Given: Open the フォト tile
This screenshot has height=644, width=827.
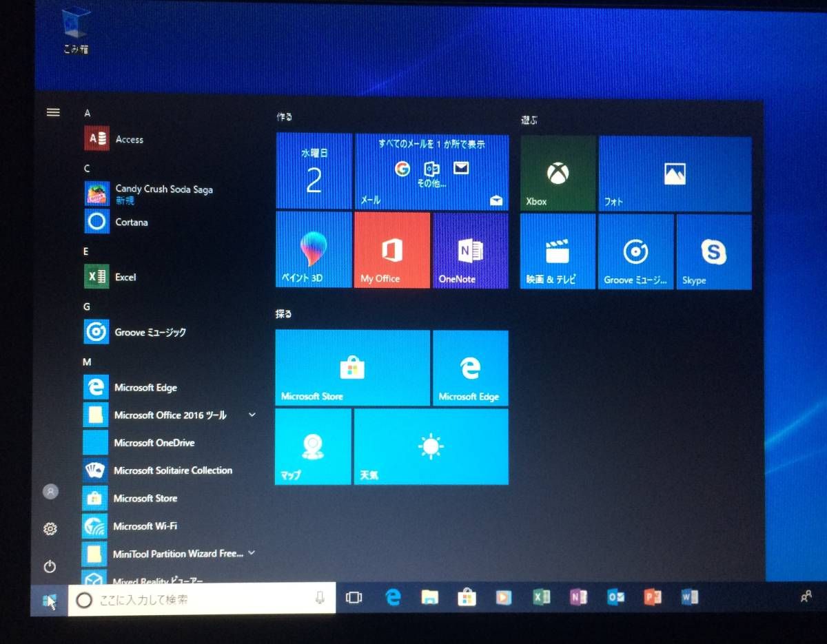Looking at the screenshot, I should pyautogui.click(x=675, y=174).
